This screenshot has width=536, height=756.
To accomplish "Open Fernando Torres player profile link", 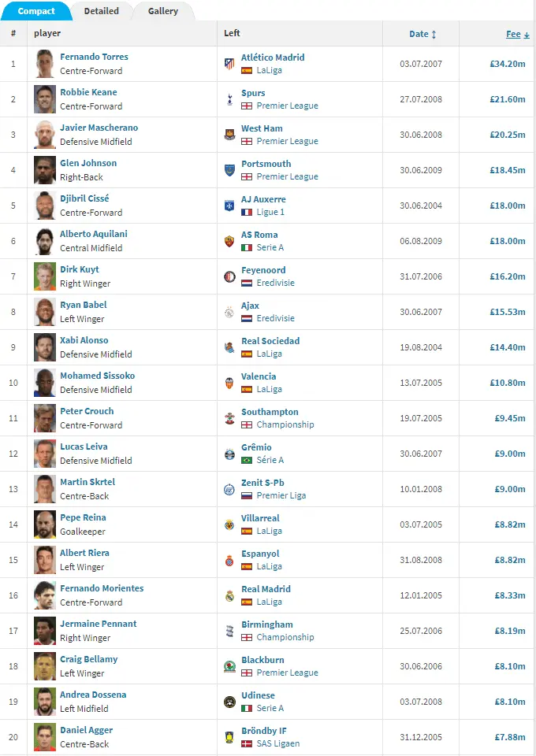I will pyautogui.click(x=94, y=57).
